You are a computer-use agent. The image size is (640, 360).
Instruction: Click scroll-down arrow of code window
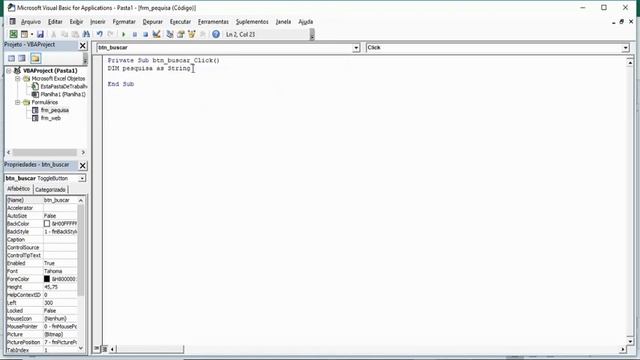[x=630, y=342]
